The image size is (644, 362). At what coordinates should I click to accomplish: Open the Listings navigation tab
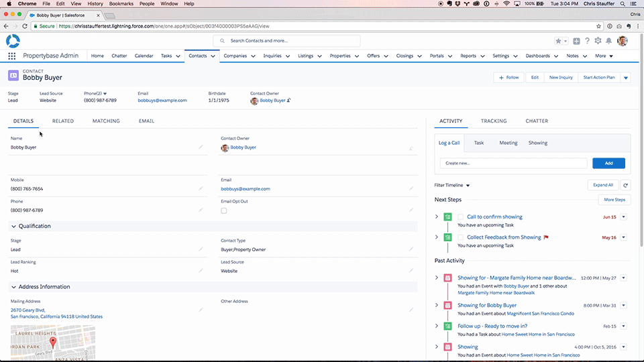point(306,56)
